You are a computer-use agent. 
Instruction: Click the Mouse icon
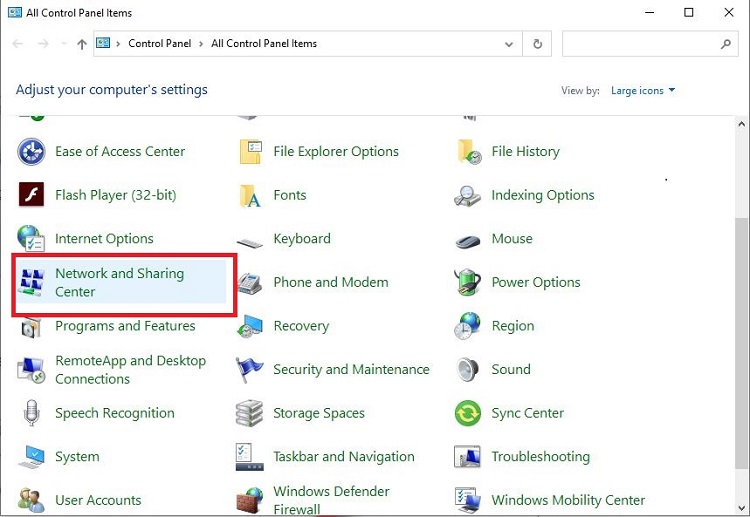pyautogui.click(x=467, y=242)
